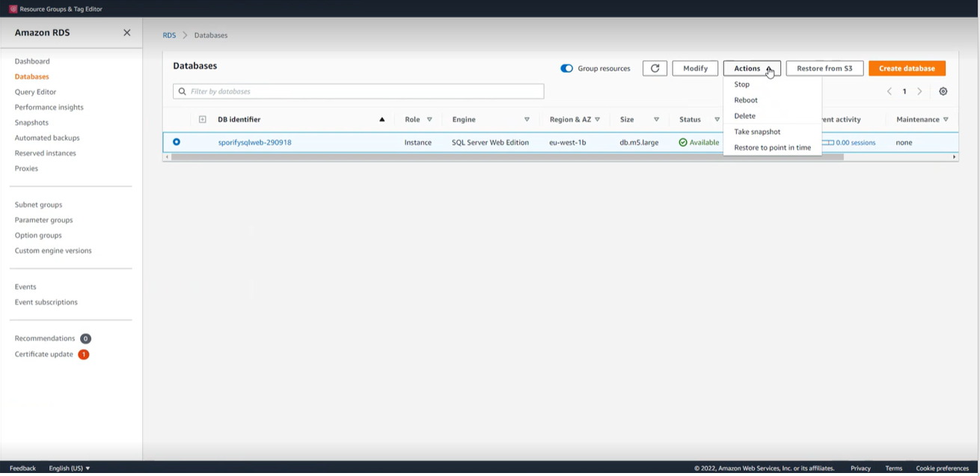The height and width of the screenshot is (476, 980).
Task: Expand the English (US) language selector
Action: [x=69, y=469]
